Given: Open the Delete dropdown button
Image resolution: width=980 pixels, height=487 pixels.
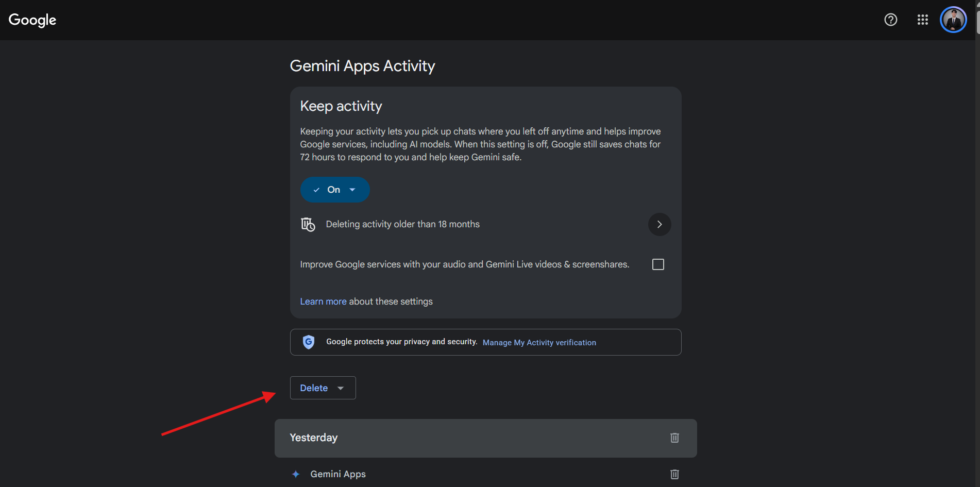Looking at the screenshot, I should click(x=323, y=388).
